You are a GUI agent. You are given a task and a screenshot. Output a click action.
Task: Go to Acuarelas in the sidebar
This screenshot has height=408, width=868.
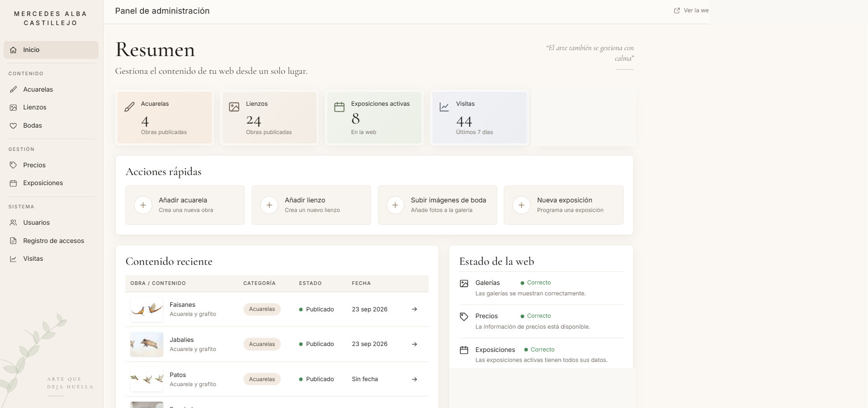pos(51,89)
